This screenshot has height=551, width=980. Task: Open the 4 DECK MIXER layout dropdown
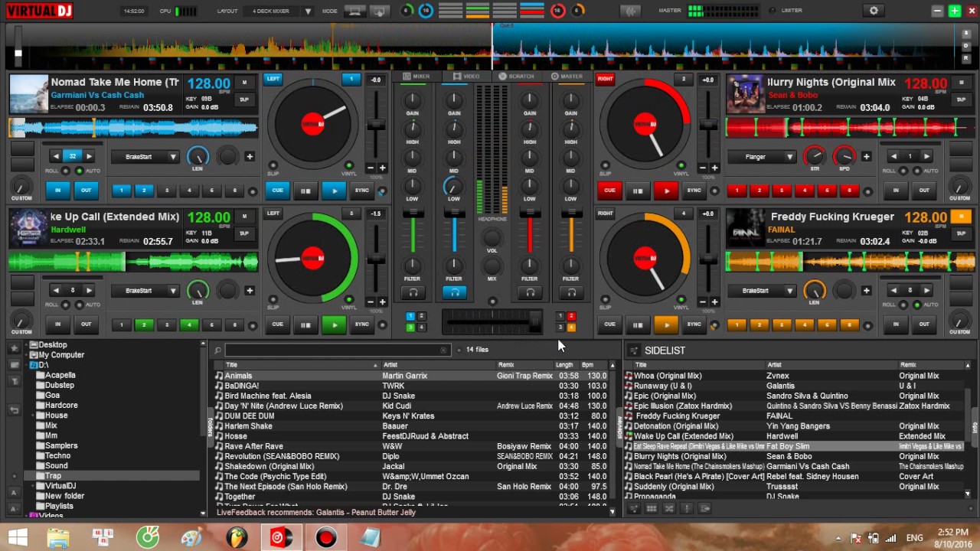coord(308,11)
